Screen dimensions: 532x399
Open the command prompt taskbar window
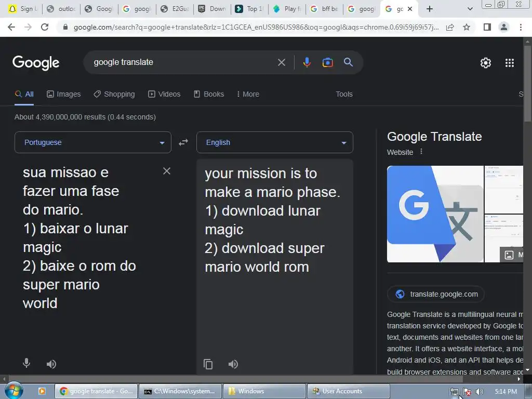pyautogui.click(x=180, y=391)
